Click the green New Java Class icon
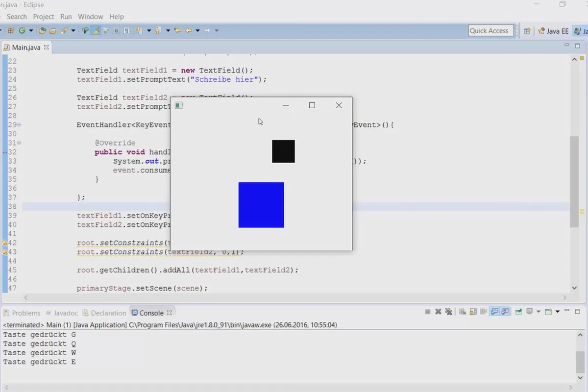Viewport: 588px width, 392px height. point(22,30)
